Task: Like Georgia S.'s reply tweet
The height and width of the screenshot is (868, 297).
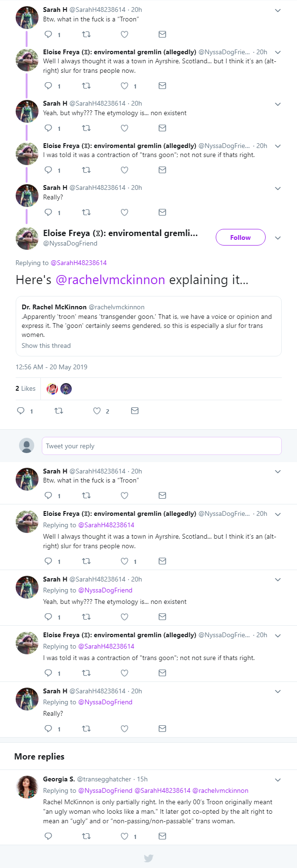Action: click(x=124, y=836)
